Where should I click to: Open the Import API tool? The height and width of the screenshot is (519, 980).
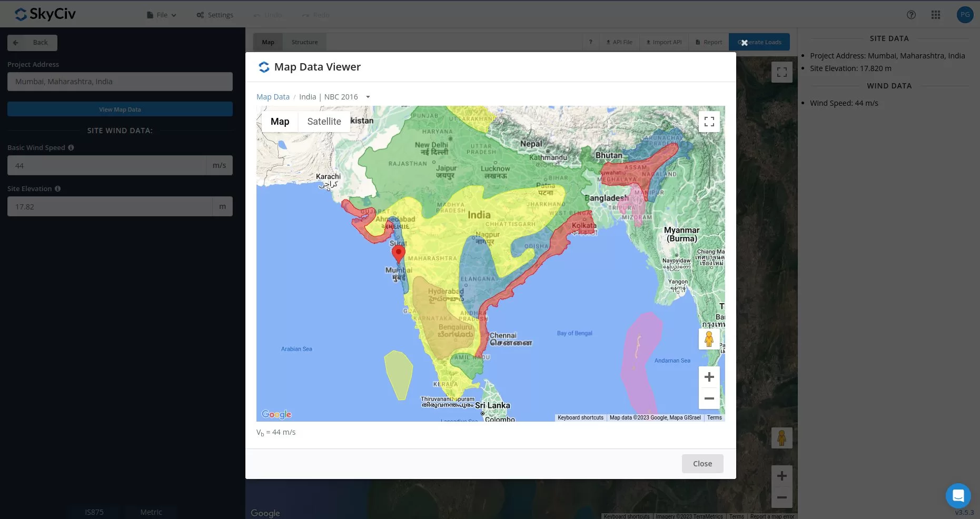point(663,42)
